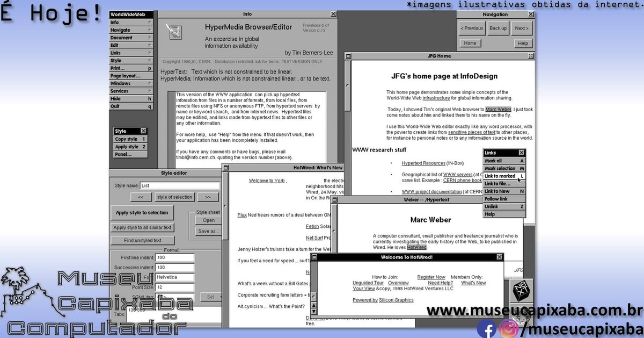The width and height of the screenshot is (644, 338).
Task: Open the Register Now link in HotWired
Action: 431,277
